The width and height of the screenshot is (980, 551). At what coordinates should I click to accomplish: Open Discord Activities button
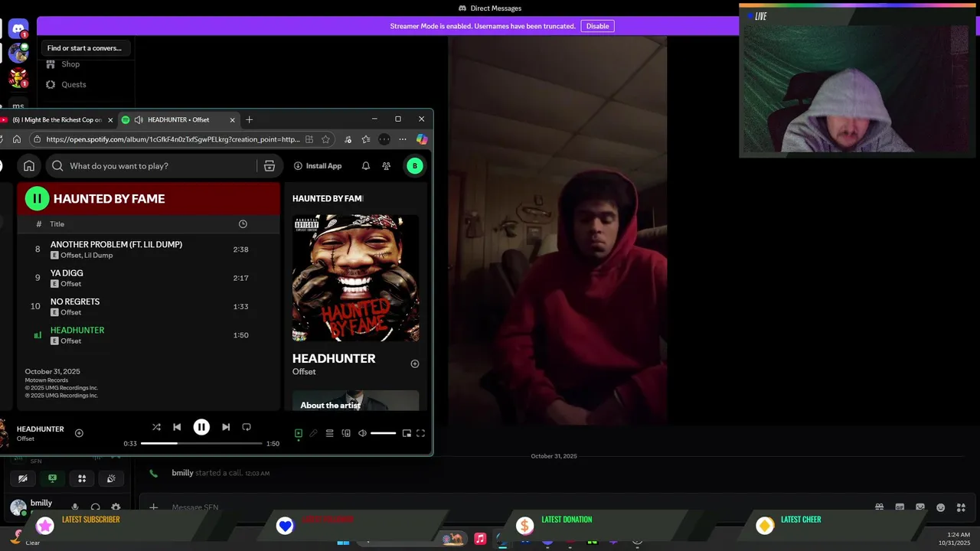pyautogui.click(x=82, y=478)
